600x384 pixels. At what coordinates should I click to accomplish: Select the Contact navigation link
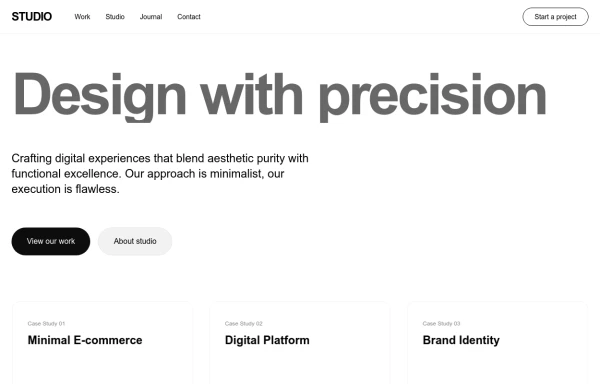pos(189,17)
